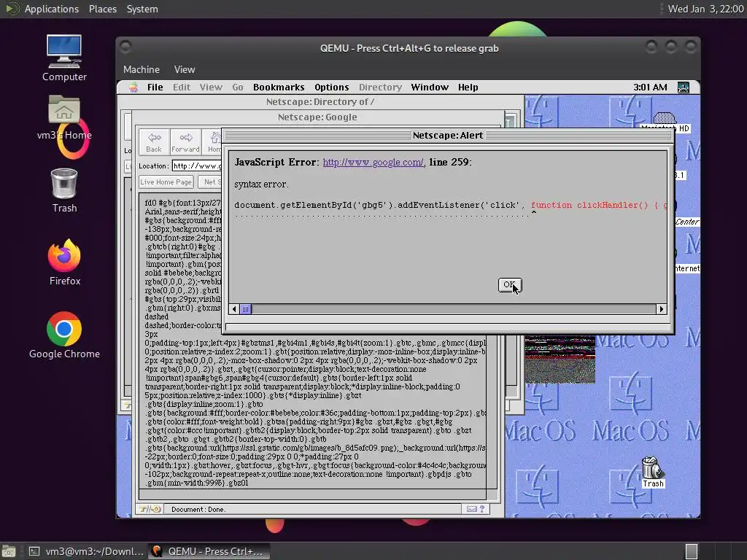Click the Location field in Netscape
747x560 pixels.
click(197, 166)
